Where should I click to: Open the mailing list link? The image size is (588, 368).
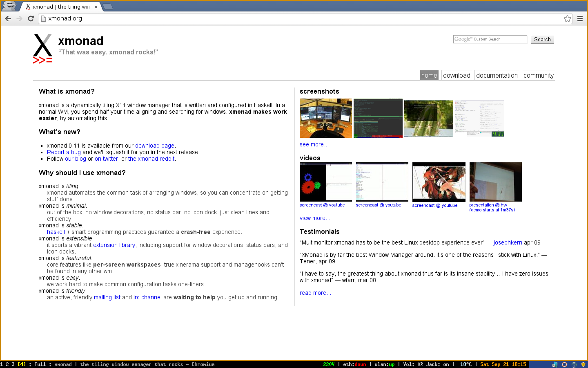pyautogui.click(x=107, y=297)
